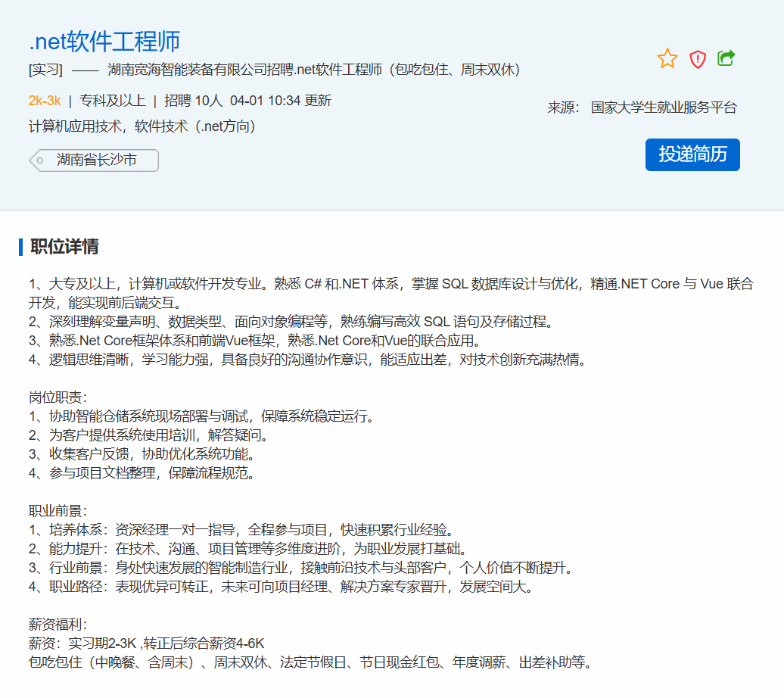Click the 来源 label text
This screenshot has width=784, height=698.
[x=563, y=108]
